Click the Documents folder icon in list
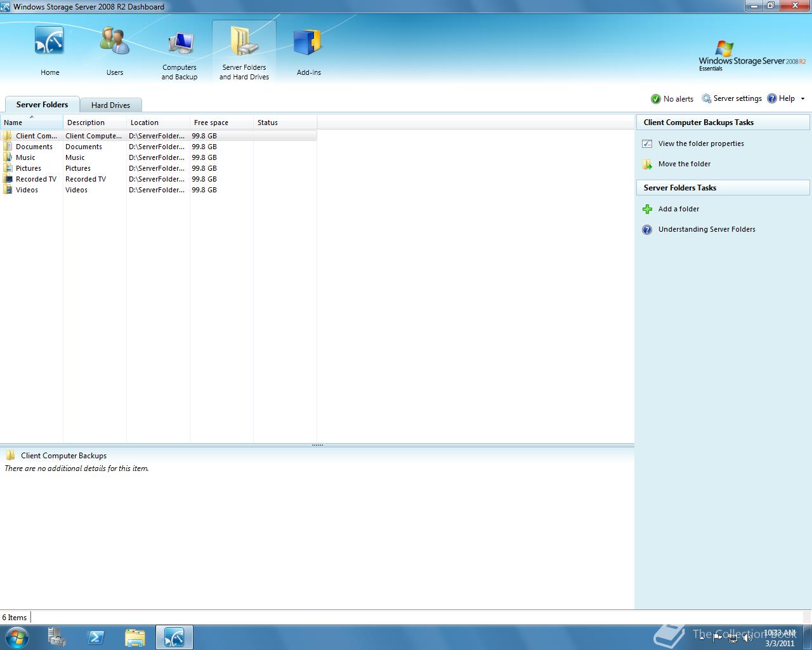812x650 pixels. coord(7,147)
